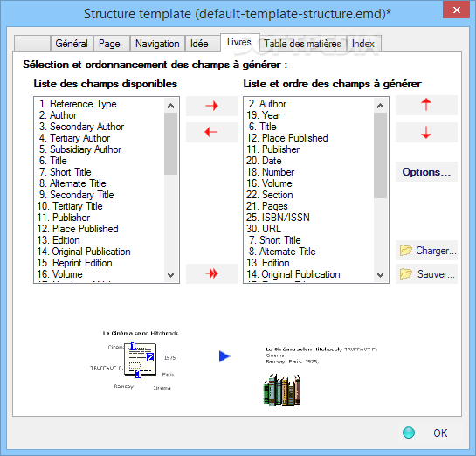Switch to the Navigation tab
Image resolution: width=476 pixels, height=456 pixels.
tap(157, 44)
